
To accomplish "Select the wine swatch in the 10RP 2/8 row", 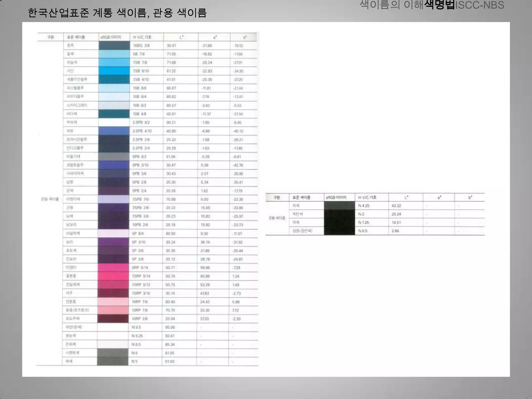I will pyautogui.click(x=113, y=319).
